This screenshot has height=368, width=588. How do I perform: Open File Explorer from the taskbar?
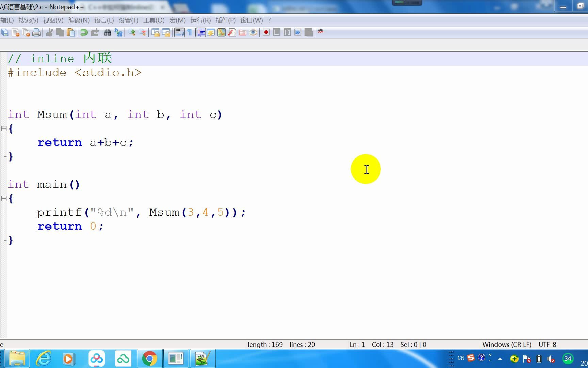[x=17, y=358]
